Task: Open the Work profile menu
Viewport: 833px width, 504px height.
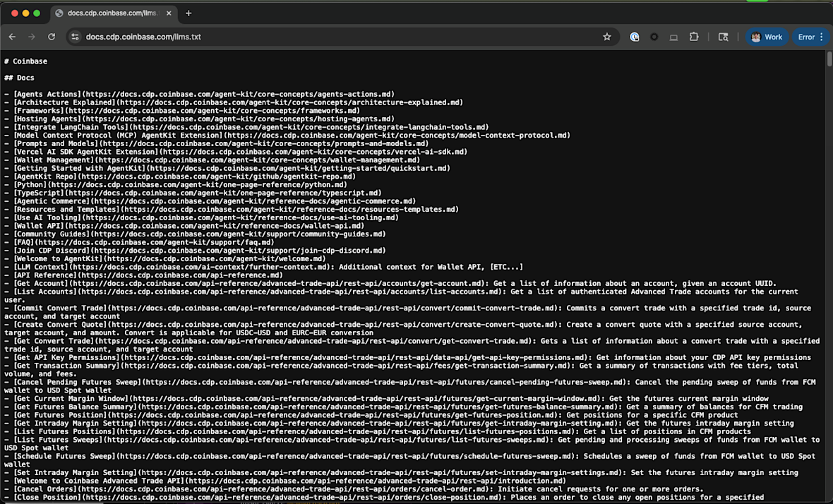Action: pyautogui.click(x=767, y=37)
